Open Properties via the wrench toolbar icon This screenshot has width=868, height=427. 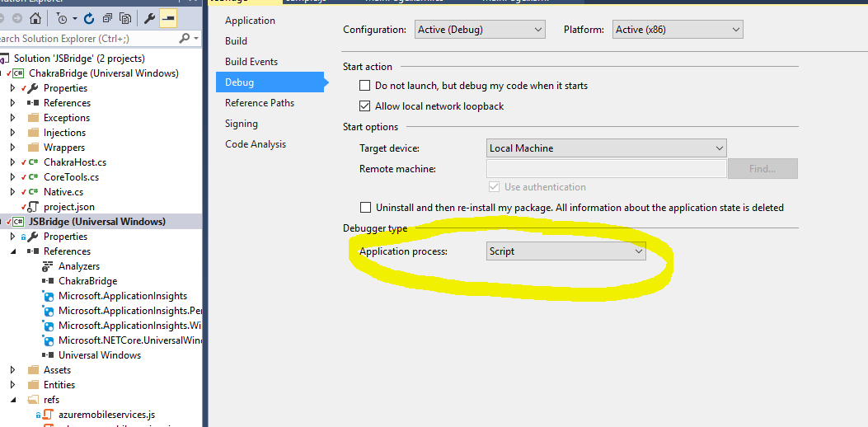(149, 18)
